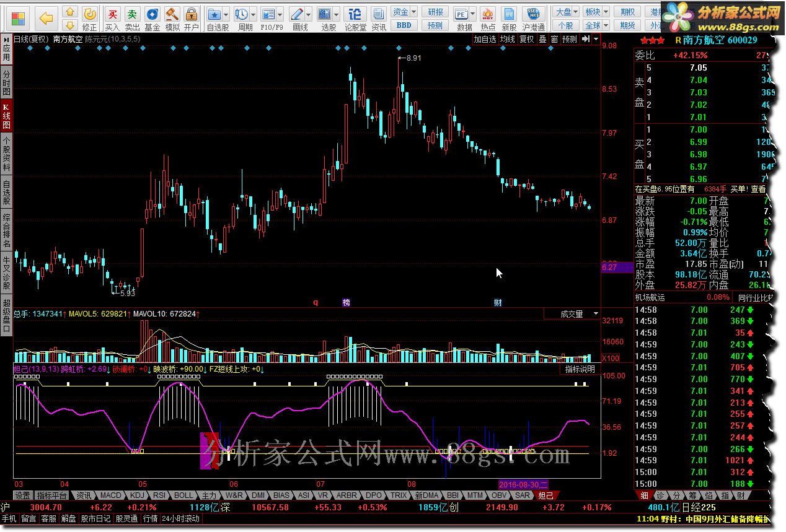Open the 热点 hotspot icon
This screenshot has height=532, width=786.
point(488,18)
